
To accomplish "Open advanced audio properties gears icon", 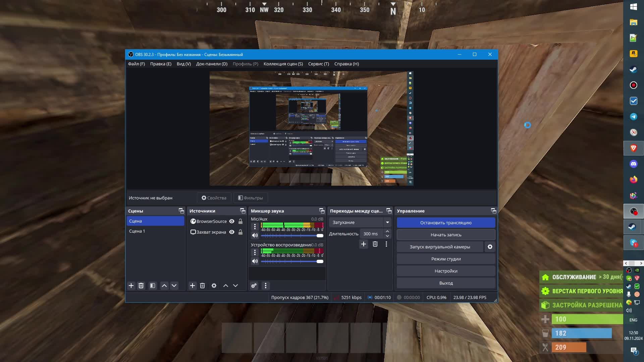I will (x=254, y=286).
